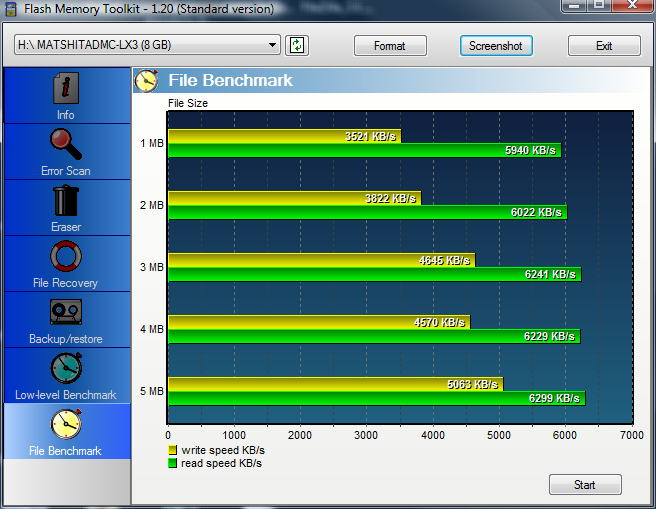The image size is (656, 509).
Task: Click the 3822 KB/s write bar
Action: (x=295, y=198)
